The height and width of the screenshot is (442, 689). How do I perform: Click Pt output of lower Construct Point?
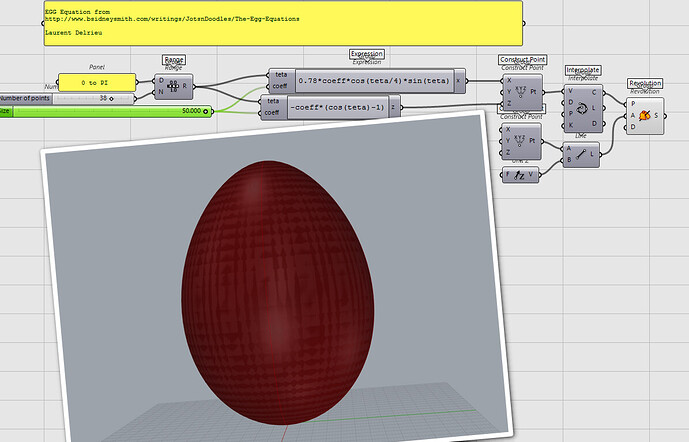point(532,141)
